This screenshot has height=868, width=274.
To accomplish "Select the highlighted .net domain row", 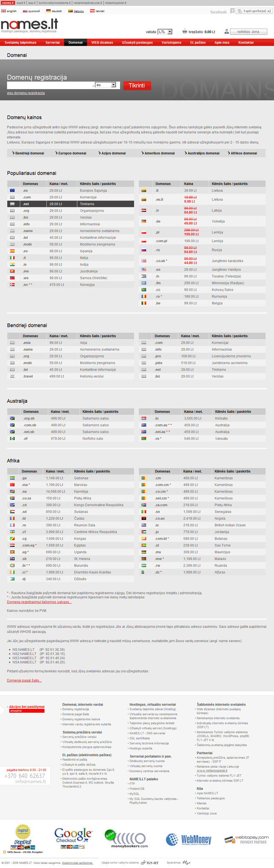I will pyautogui.click(x=70, y=204).
